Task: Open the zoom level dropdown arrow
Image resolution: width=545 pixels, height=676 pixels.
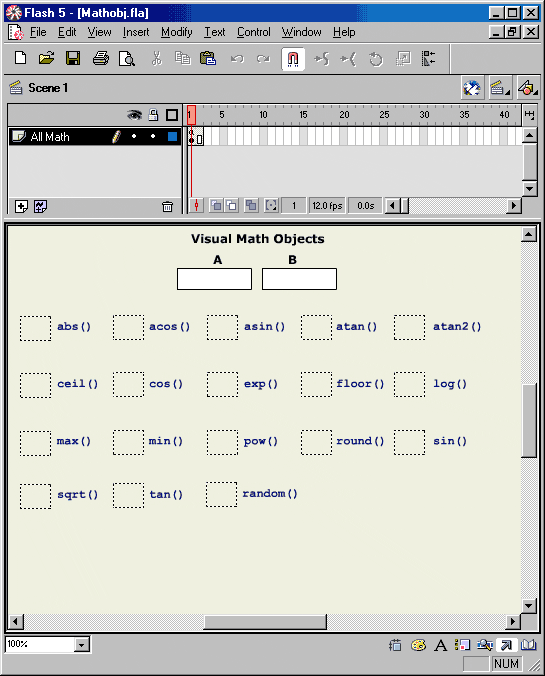Action: [81, 645]
